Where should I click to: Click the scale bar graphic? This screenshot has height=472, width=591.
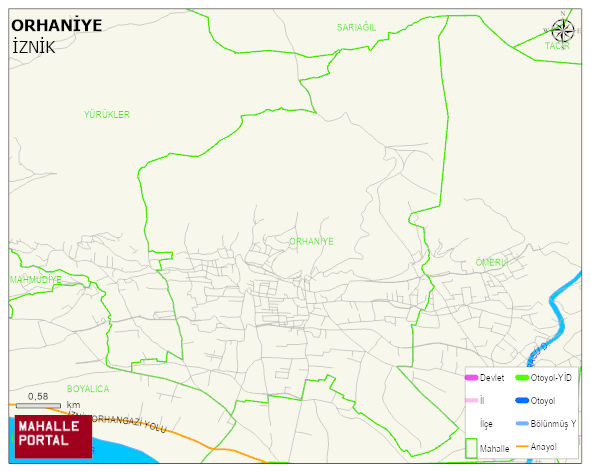(x=38, y=406)
